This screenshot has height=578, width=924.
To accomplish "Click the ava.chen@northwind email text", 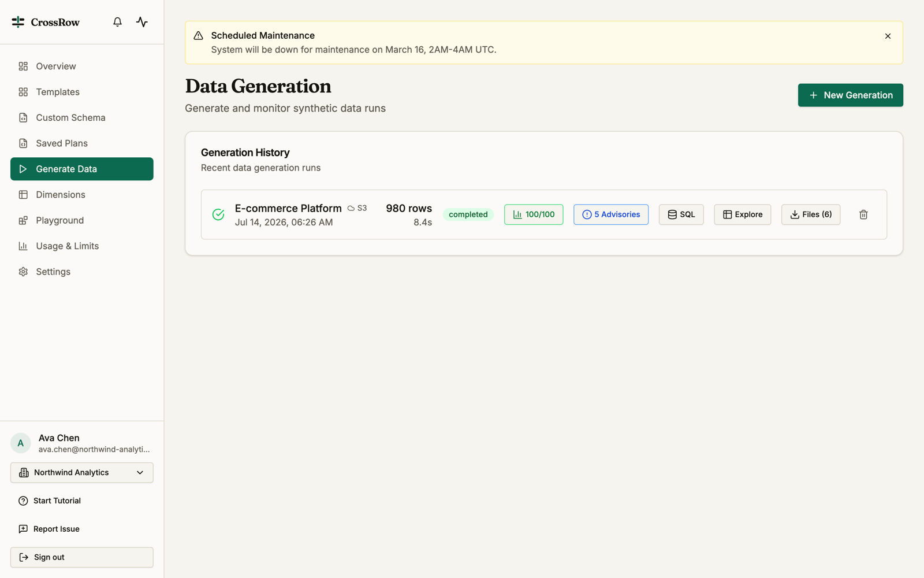I will pyautogui.click(x=94, y=450).
